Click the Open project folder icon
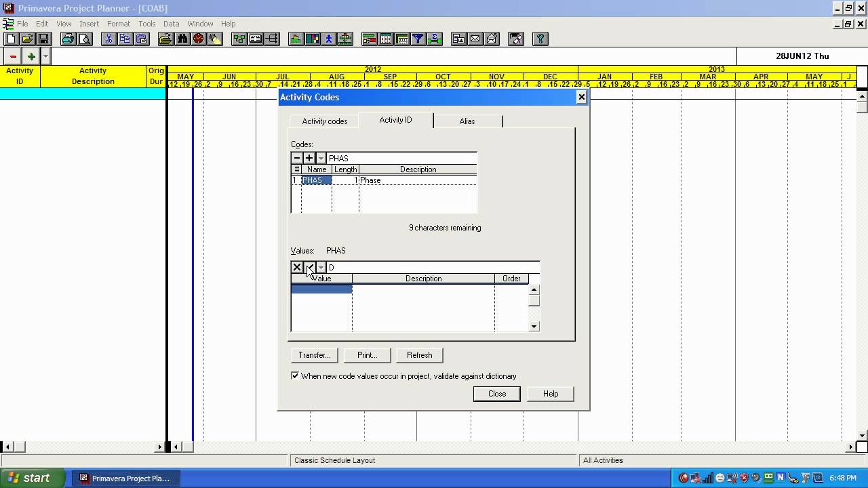Screen dimensions: 868x488 point(28,39)
